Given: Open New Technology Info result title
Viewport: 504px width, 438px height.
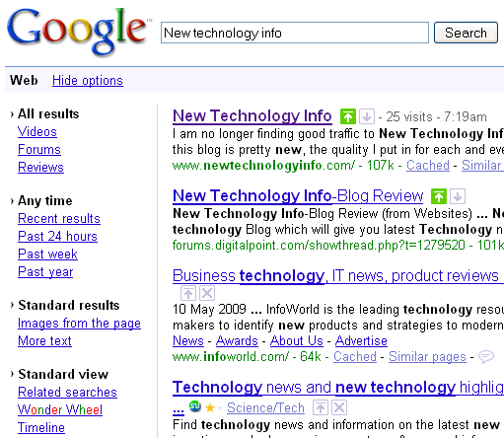Looking at the screenshot, I should (x=252, y=116).
